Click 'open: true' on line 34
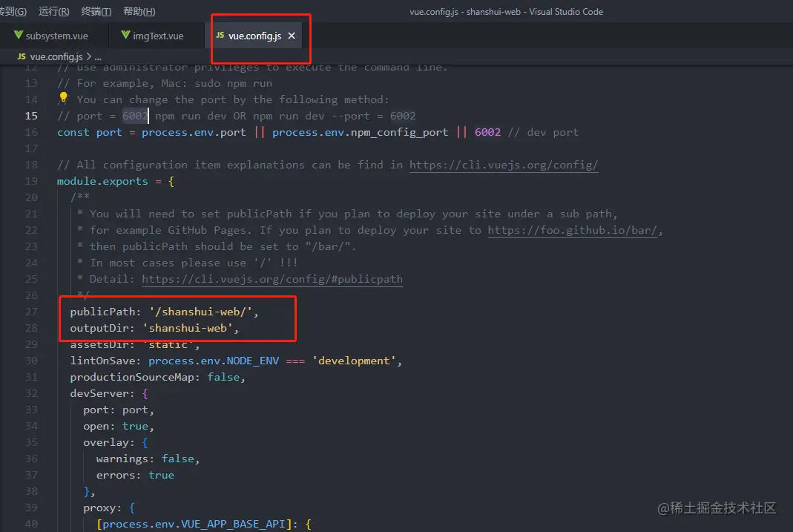This screenshot has width=793, height=532. 116,427
